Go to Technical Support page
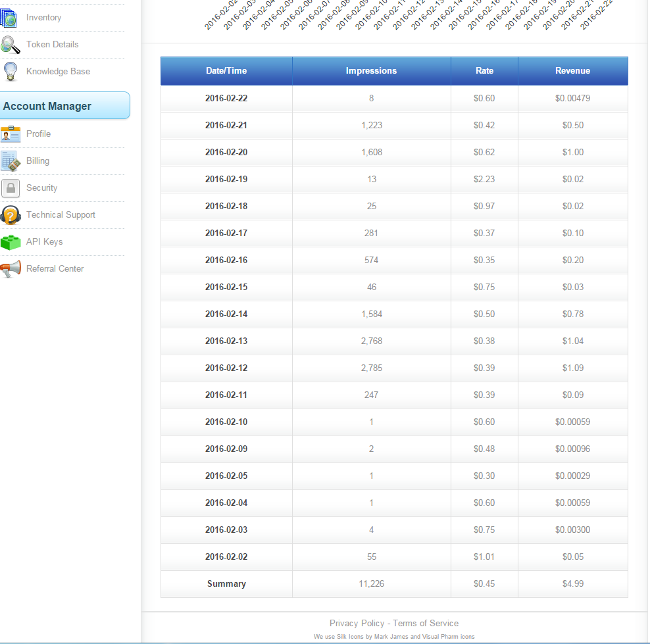The height and width of the screenshot is (644, 650). 61,215
